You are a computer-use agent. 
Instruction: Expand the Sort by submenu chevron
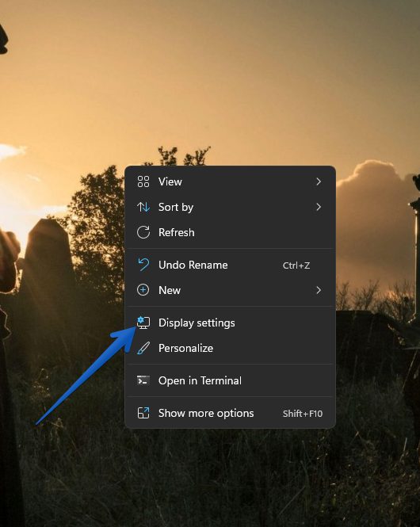[319, 207]
